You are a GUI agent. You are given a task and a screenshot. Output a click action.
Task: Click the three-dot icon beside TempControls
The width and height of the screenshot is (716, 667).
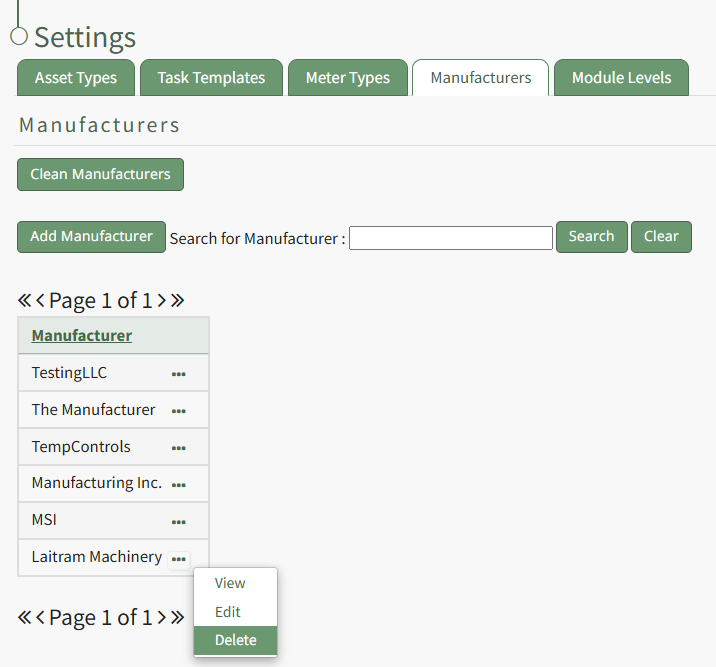179,447
